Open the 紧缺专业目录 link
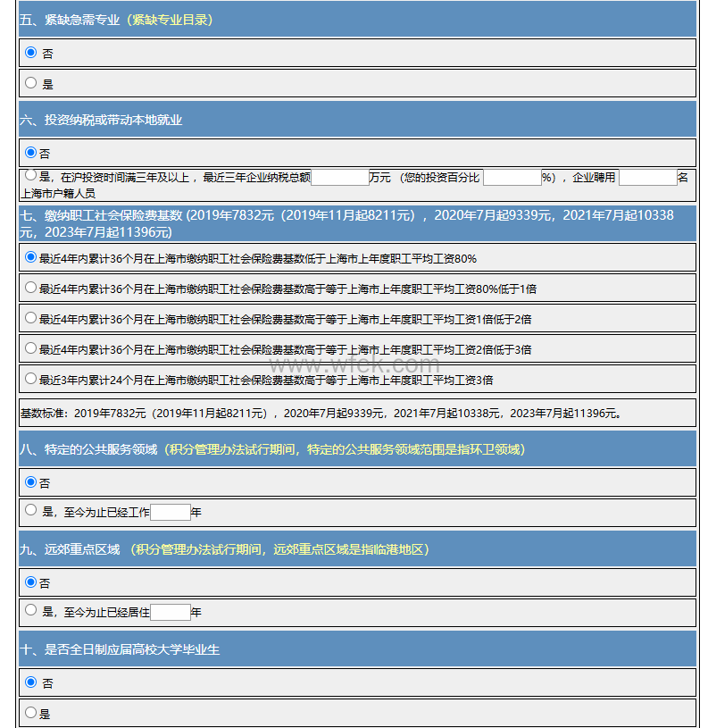708x728 pixels. 171,20
